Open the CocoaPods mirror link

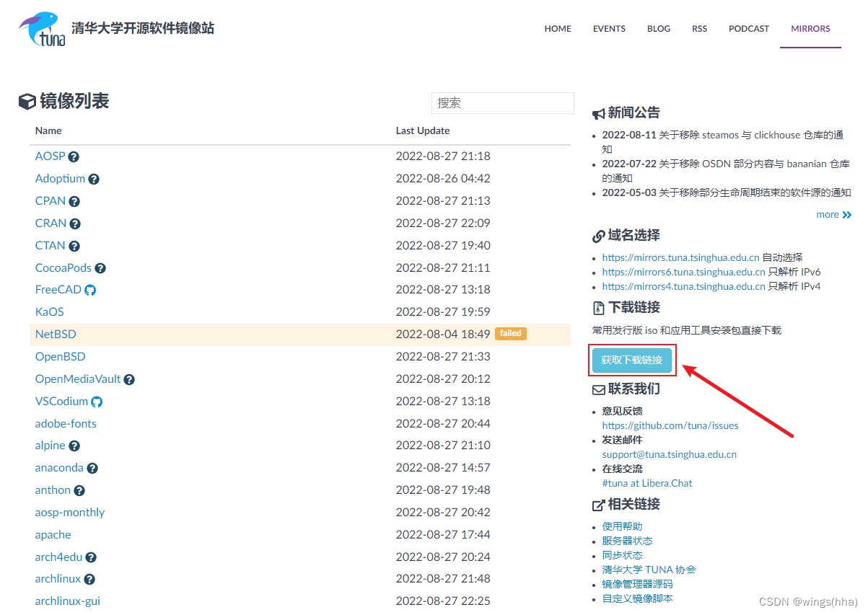coord(63,268)
